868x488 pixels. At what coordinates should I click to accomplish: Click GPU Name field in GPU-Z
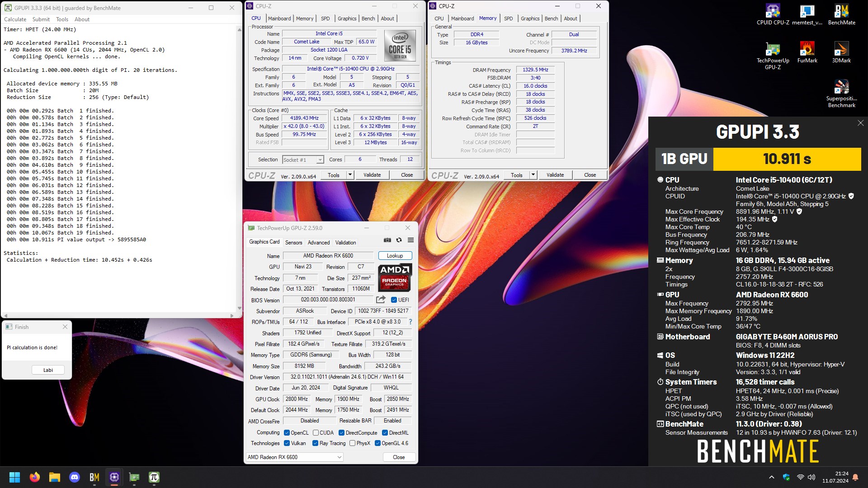(328, 256)
